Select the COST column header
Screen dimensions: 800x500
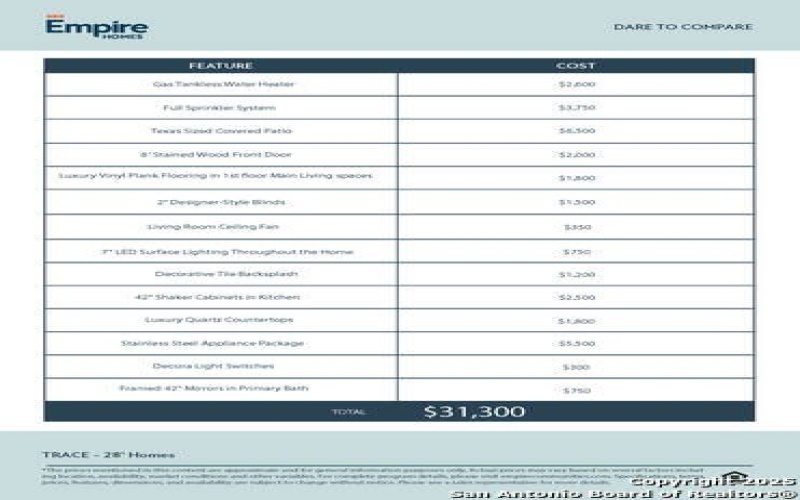tap(576, 66)
